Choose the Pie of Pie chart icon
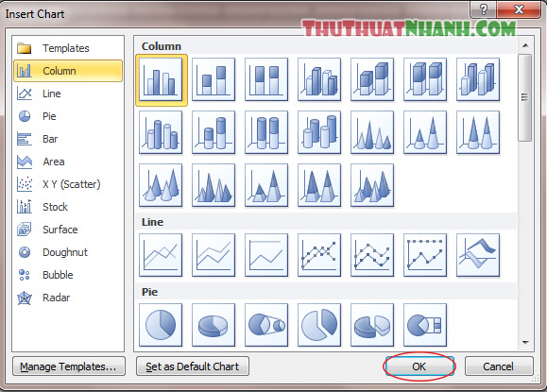 click(x=266, y=325)
